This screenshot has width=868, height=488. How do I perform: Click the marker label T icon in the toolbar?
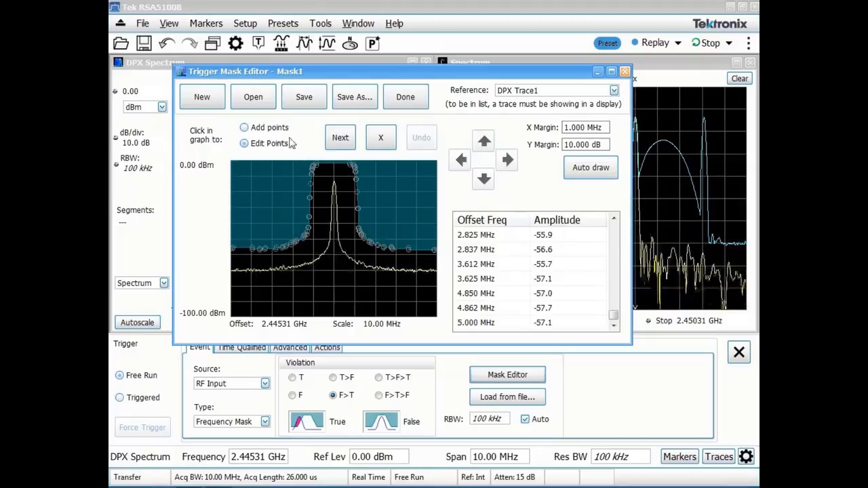point(258,43)
